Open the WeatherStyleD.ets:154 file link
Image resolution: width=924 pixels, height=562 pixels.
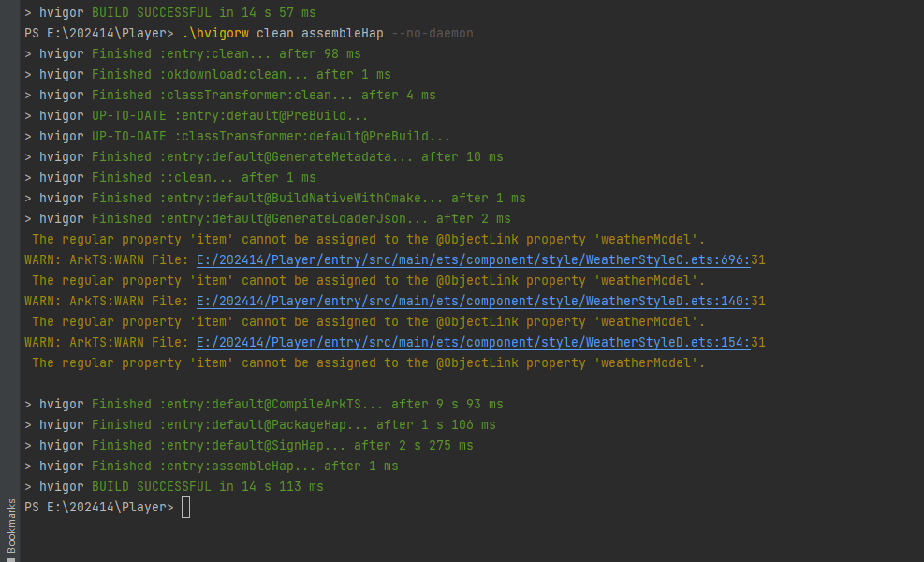[473, 343]
